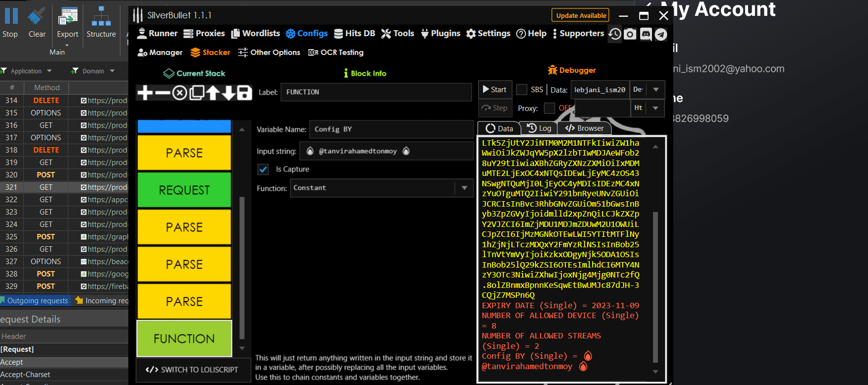
Task: Expand the data type dropdown beside Data field
Action: click(x=656, y=90)
